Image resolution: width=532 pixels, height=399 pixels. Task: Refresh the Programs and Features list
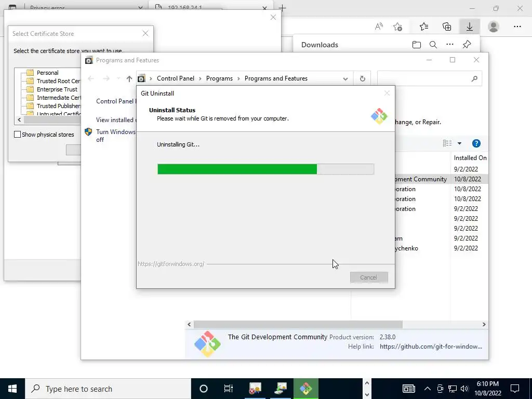click(362, 79)
